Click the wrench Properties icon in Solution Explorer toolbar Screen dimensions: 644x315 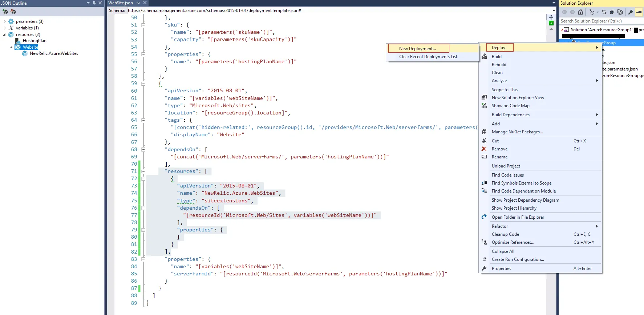coord(631,12)
